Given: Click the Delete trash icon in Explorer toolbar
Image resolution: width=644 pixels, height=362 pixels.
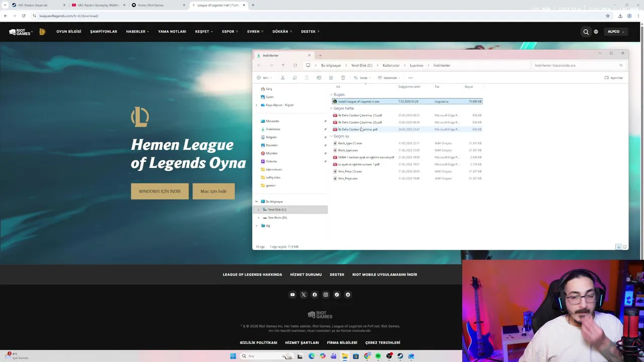Looking at the screenshot, I should 343,78.
